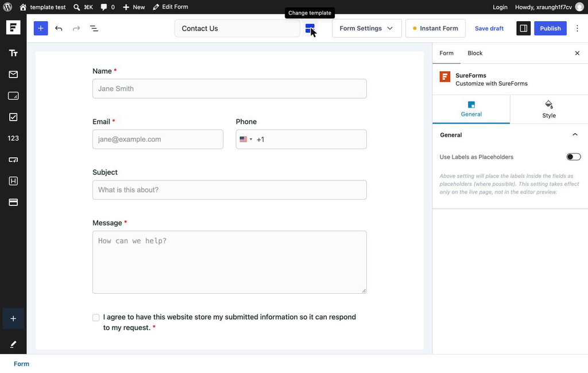Open the phone country flag selector
This screenshot has width=588, height=373.
click(x=246, y=139)
